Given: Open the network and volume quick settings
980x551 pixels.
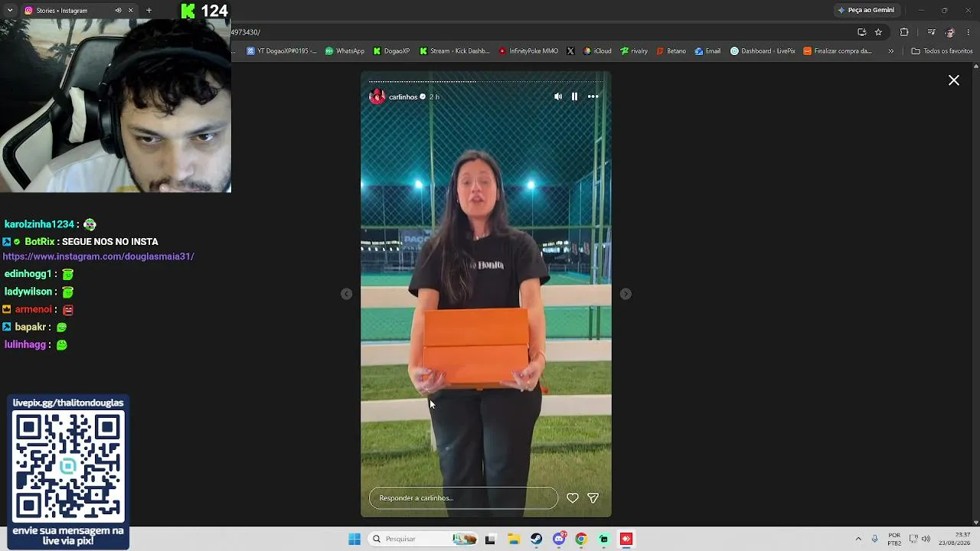Looking at the screenshot, I should (x=920, y=539).
